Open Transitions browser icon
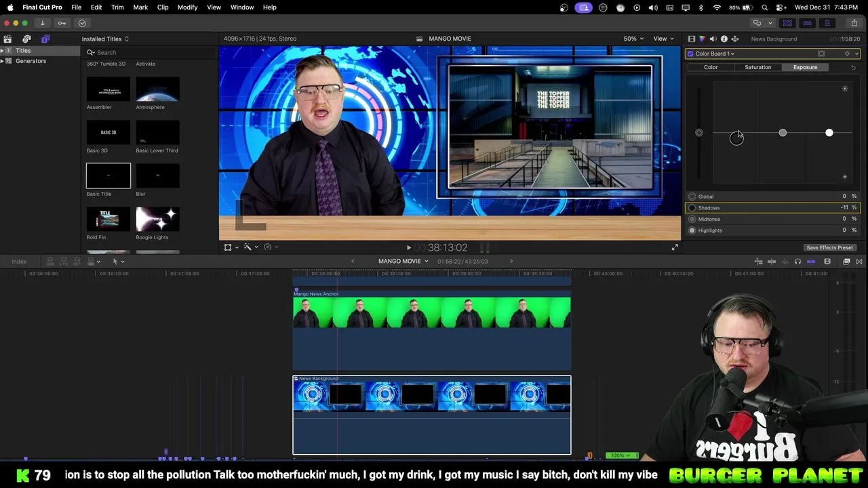This screenshot has width=868, height=488. point(860,261)
